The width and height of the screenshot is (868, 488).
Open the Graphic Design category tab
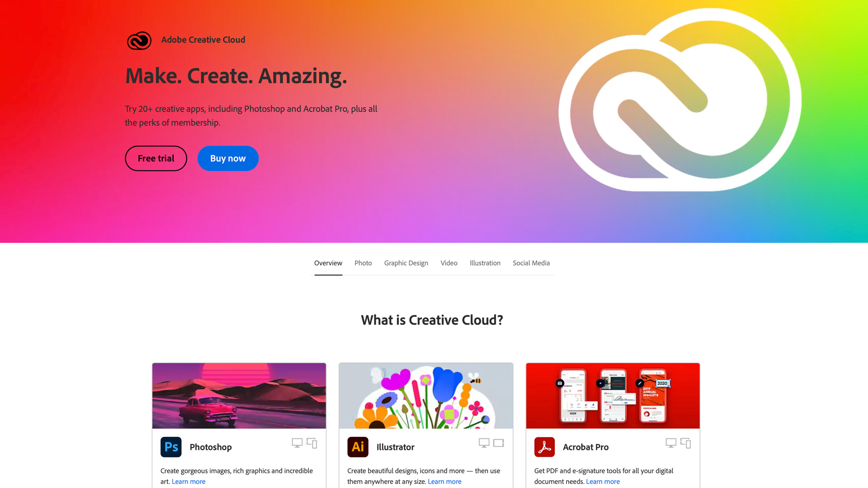(406, 263)
